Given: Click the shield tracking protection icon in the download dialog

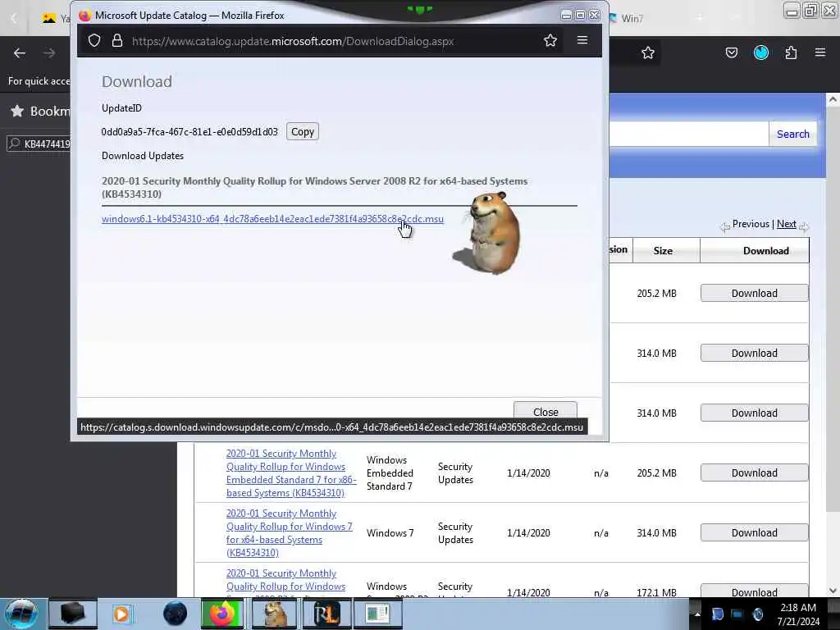Looking at the screenshot, I should click(94, 41).
